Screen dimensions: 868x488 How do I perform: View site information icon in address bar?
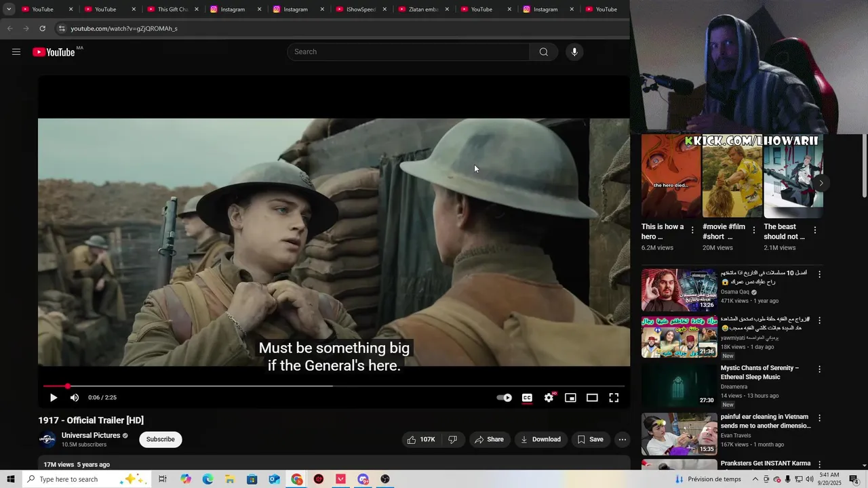(x=61, y=28)
